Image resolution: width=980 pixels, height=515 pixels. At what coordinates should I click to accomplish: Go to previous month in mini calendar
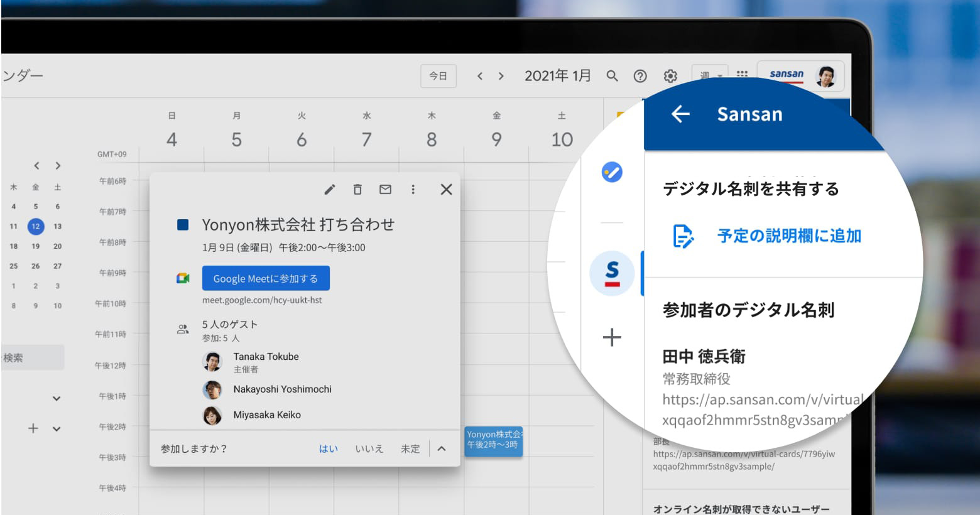tap(36, 166)
